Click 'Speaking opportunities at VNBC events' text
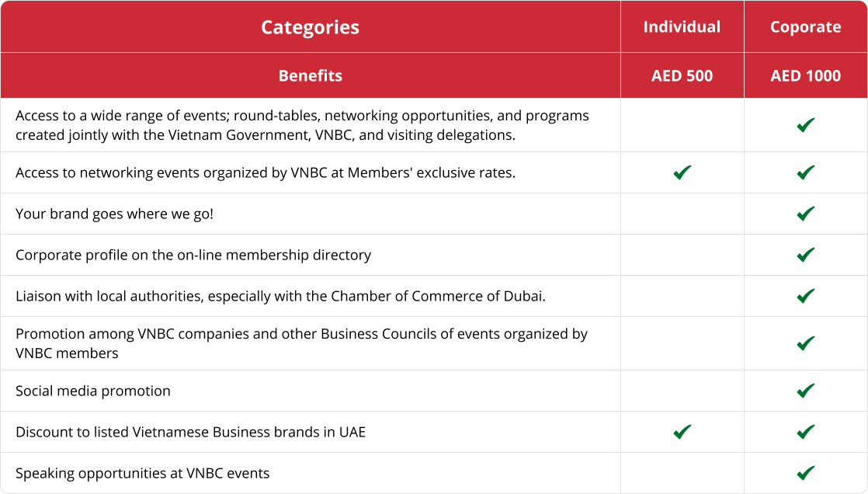 point(142,473)
